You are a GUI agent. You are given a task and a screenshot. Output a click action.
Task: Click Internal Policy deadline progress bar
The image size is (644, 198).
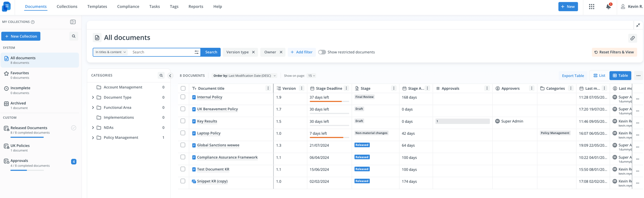(x=329, y=101)
